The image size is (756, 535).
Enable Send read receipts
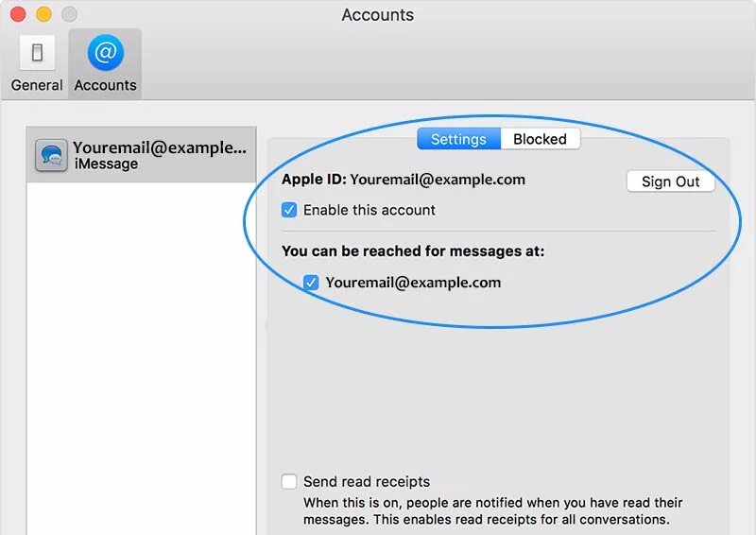point(289,481)
